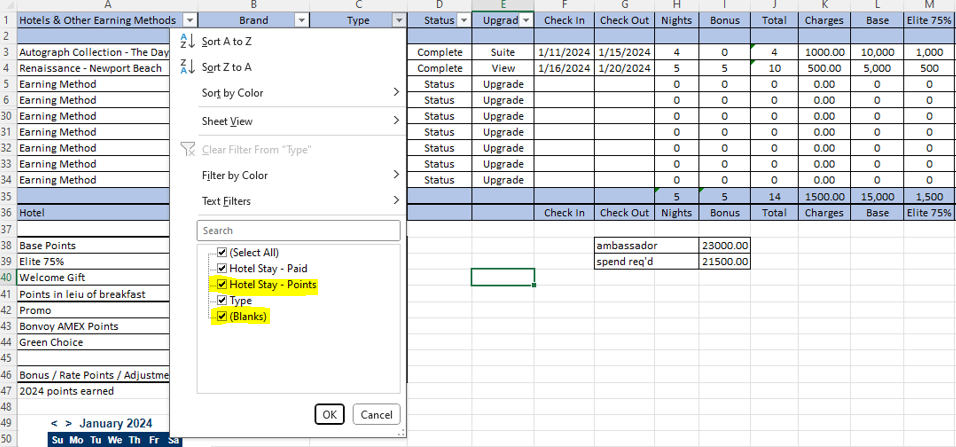Viewport: 956px width, 447px height.
Task: Select Points in leiu of breakfast cell
Action: tap(94, 294)
